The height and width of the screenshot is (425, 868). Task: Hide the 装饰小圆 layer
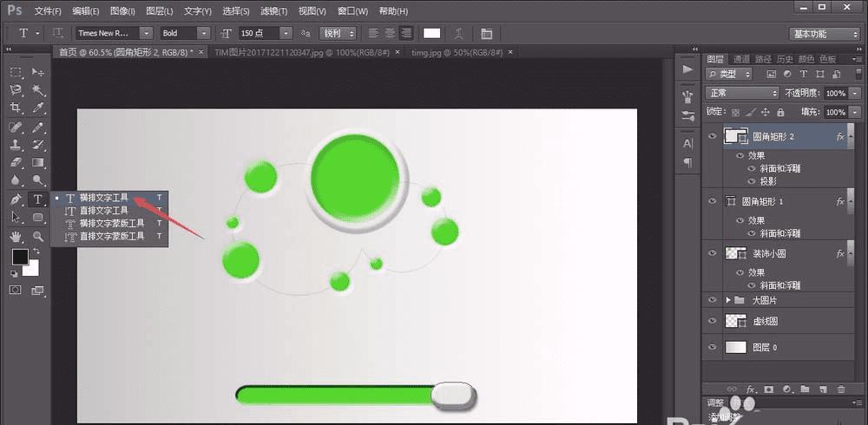713,253
